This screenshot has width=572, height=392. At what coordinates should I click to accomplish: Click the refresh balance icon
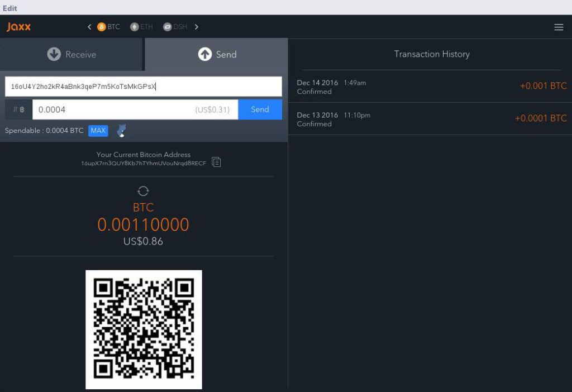143,191
